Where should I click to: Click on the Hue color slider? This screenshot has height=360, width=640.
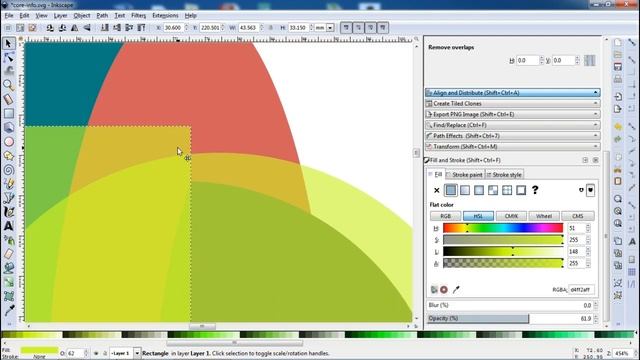(503, 228)
